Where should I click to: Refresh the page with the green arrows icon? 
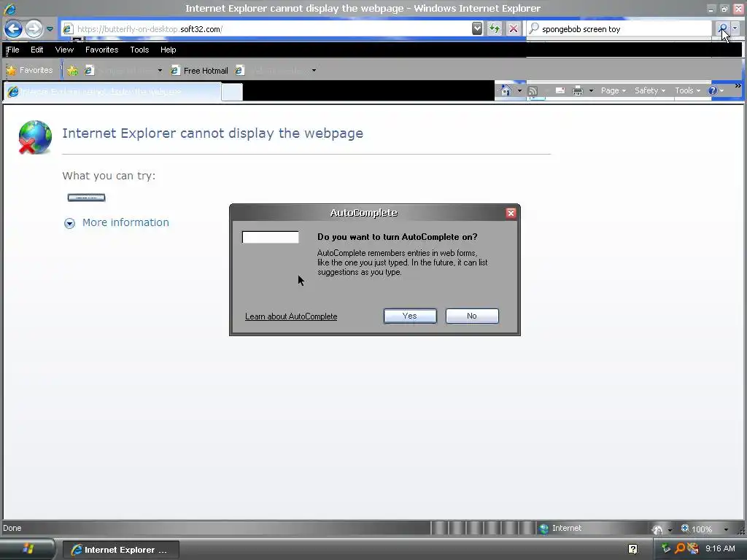click(x=495, y=28)
